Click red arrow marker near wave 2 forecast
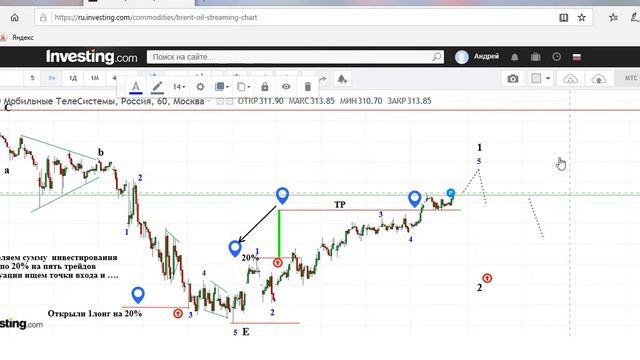 tap(487, 278)
